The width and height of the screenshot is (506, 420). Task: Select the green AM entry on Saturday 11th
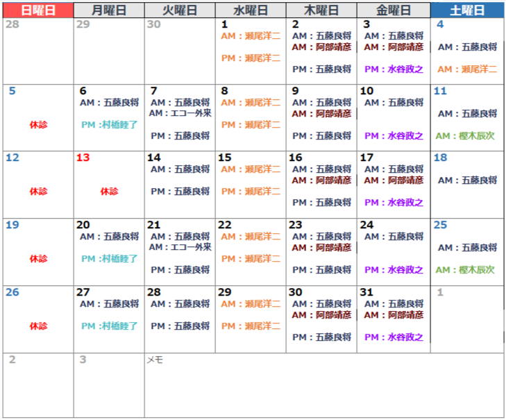click(466, 136)
